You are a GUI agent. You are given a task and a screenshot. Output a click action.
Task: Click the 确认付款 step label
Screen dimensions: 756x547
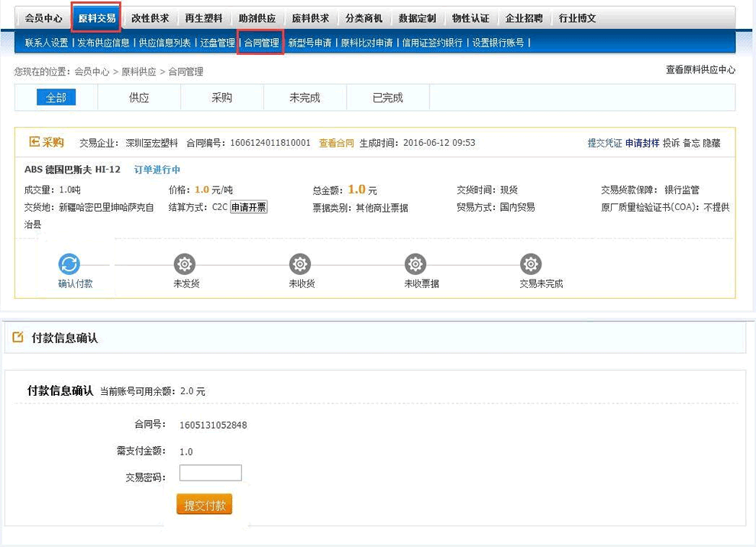tap(75, 283)
